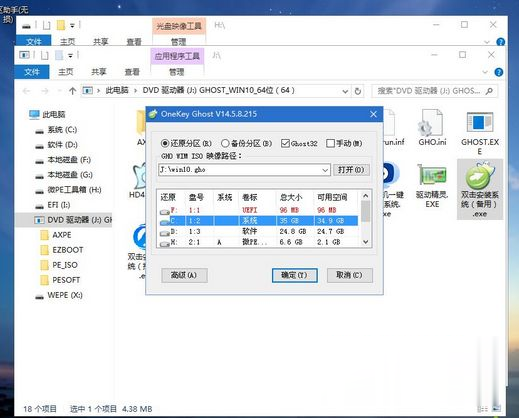Switch to large icons view in status bar
The height and width of the screenshot is (418, 519).
pyautogui.click(x=496, y=409)
